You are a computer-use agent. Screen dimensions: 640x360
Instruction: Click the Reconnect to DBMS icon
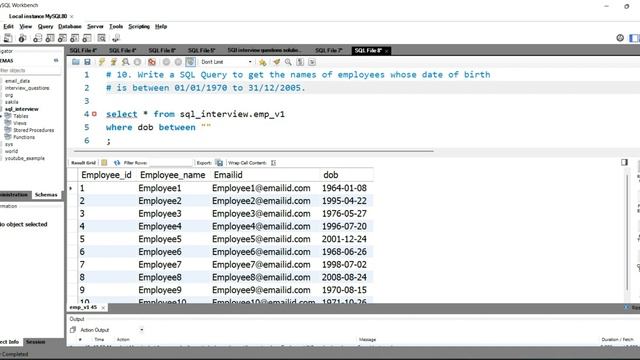pyautogui.click(x=116, y=38)
